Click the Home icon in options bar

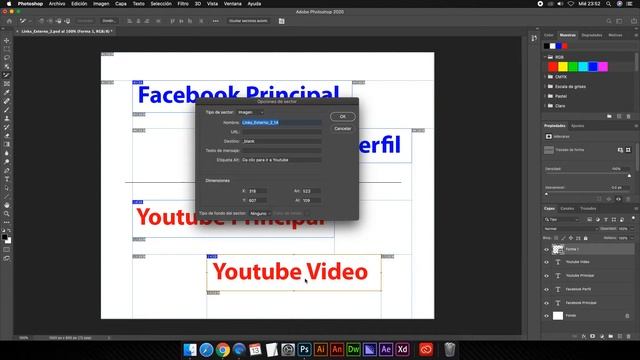coord(9,21)
